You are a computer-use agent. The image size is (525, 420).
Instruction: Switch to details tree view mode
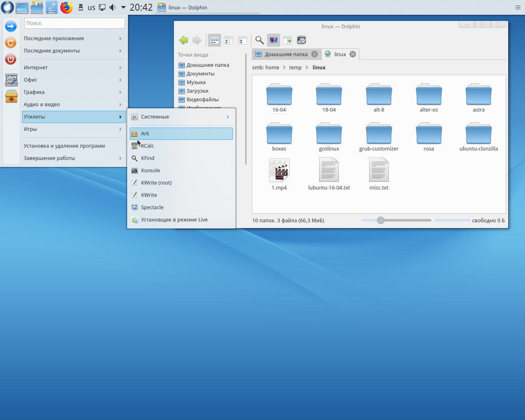pyautogui.click(x=242, y=40)
